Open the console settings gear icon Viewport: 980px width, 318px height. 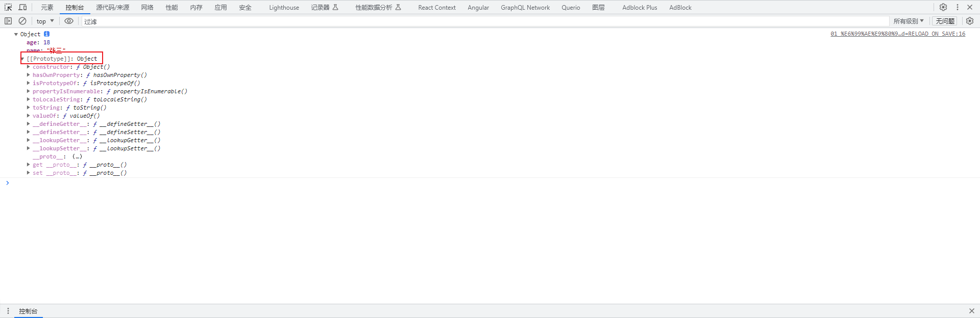[x=970, y=21]
